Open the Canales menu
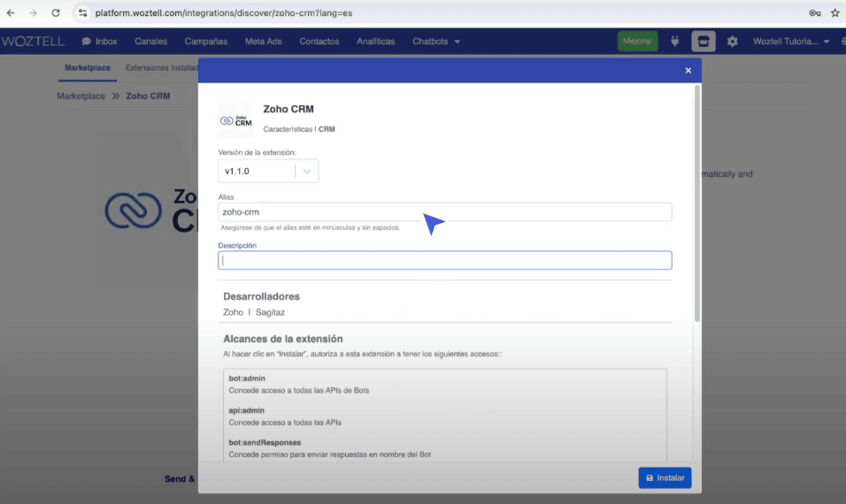846x504 pixels. click(150, 41)
